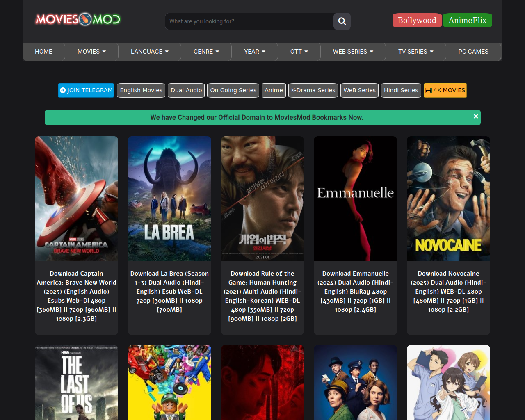Click 'Download Emmanuelle (2024)' title
This screenshot has width=525, height=420.
(355, 292)
